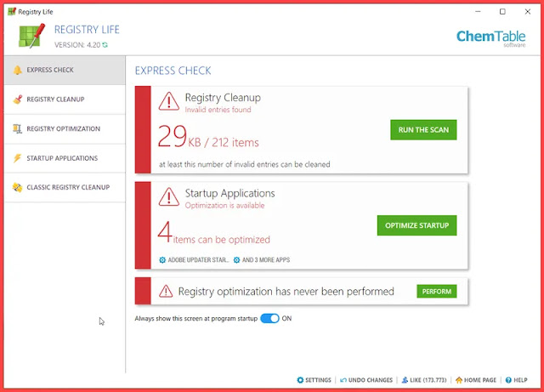
Task: Go to Startup Applications section
Action: pos(65,158)
